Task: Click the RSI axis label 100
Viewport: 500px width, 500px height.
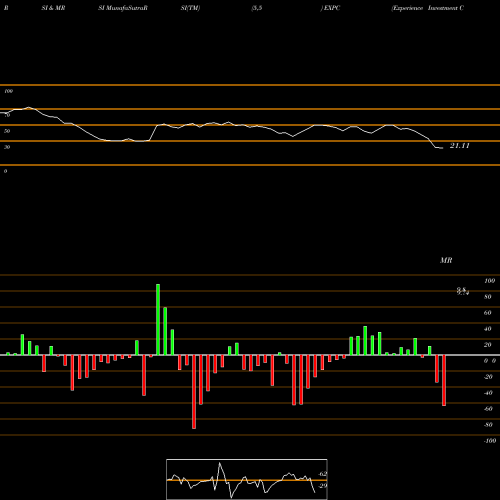Action: point(9,91)
